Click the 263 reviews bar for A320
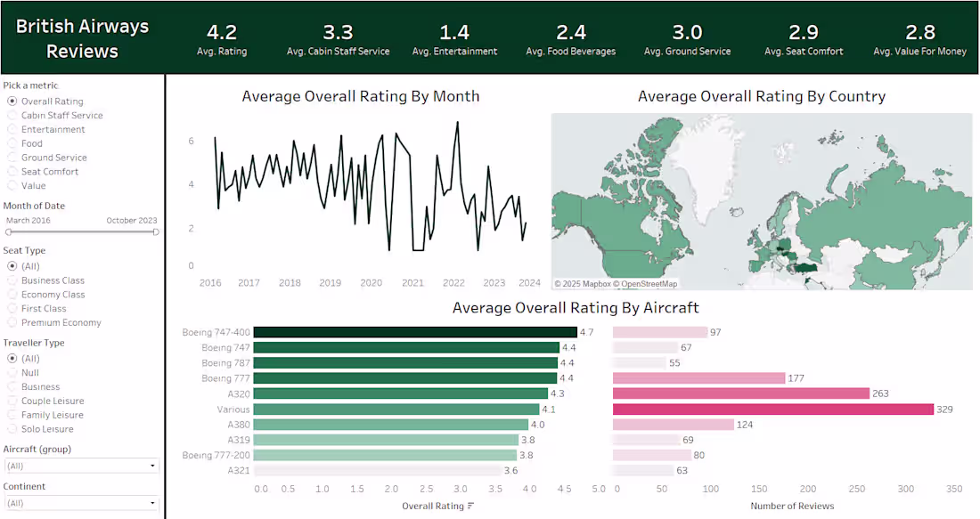This screenshot has width=980, height=519. coord(741,393)
